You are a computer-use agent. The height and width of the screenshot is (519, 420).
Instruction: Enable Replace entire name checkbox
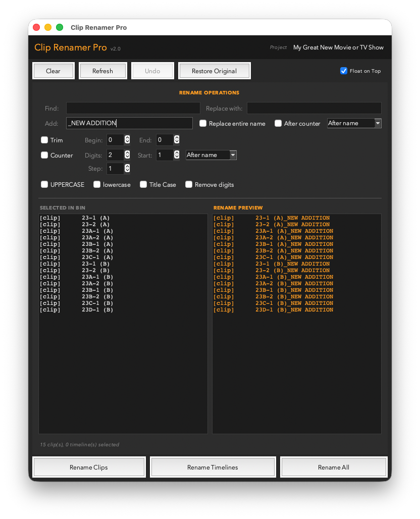tap(203, 124)
